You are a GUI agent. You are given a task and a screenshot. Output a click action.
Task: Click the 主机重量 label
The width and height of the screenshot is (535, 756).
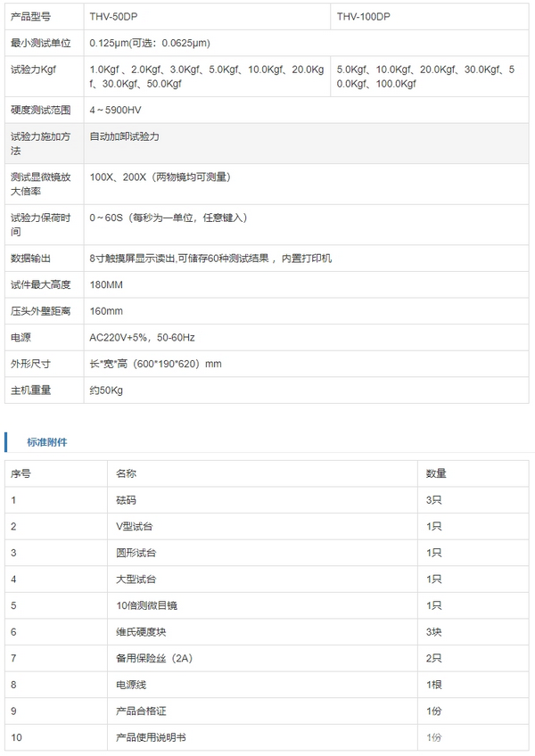point(31,390)
